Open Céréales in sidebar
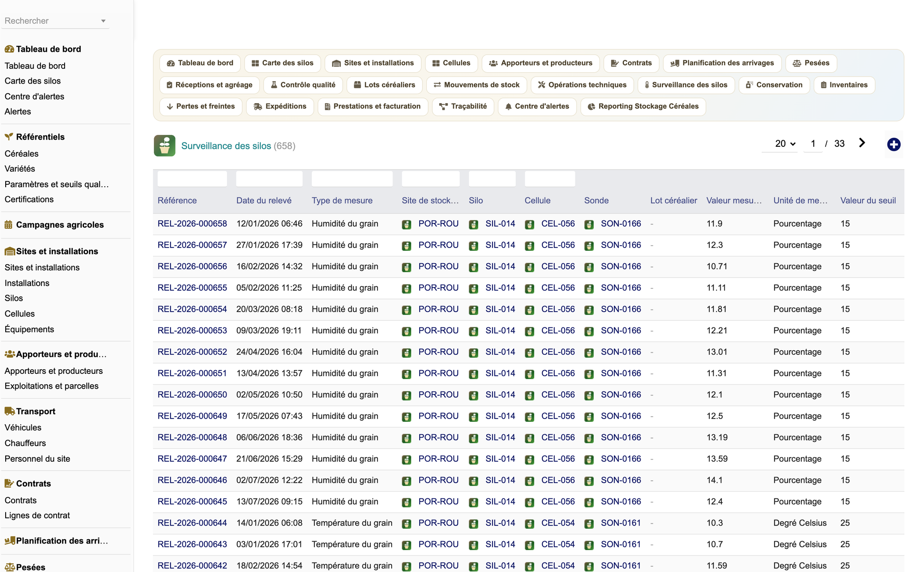The height and width of the screenshot is (572, 924). pyautogui.click(x=21, y=154)
